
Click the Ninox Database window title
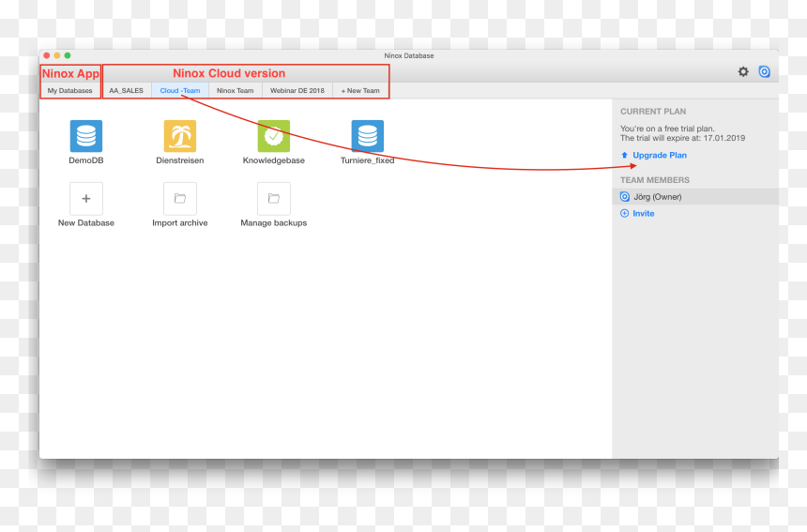point(408,55)
